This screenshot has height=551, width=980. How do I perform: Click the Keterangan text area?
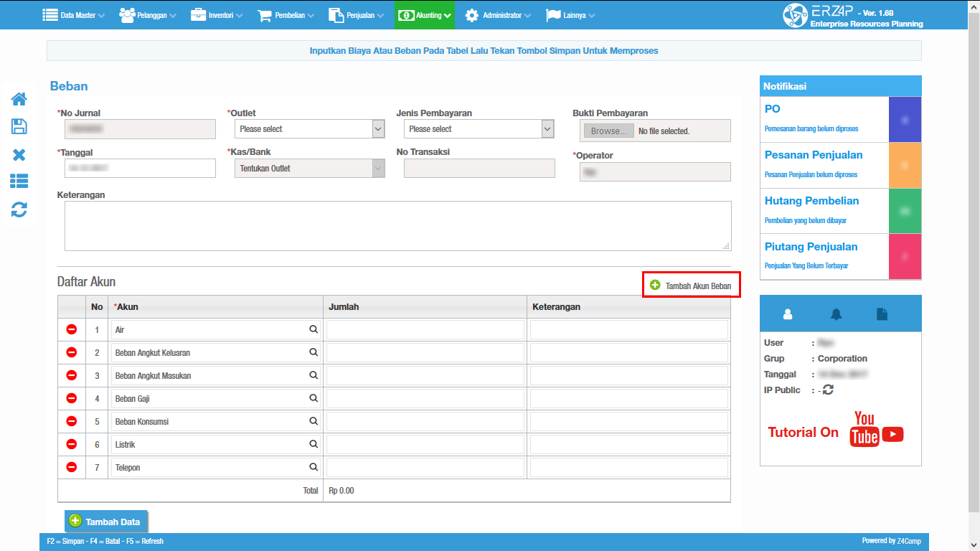397,226
